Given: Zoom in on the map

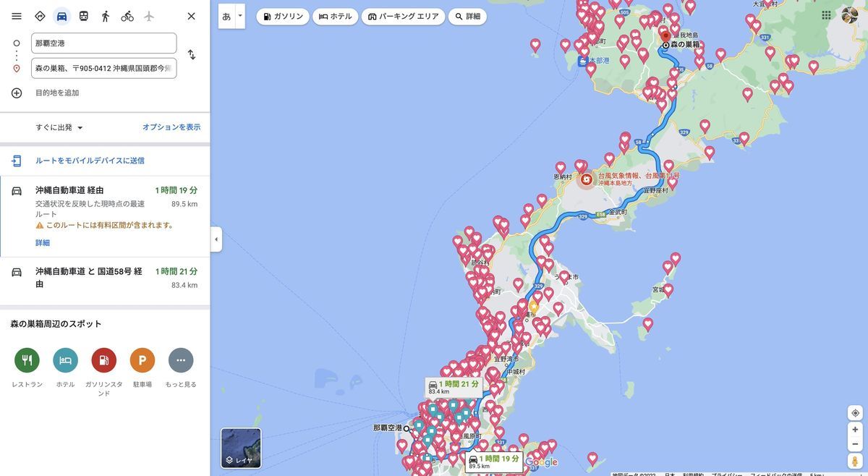Looking at the screenshot, I should click(x=855, y=429).
